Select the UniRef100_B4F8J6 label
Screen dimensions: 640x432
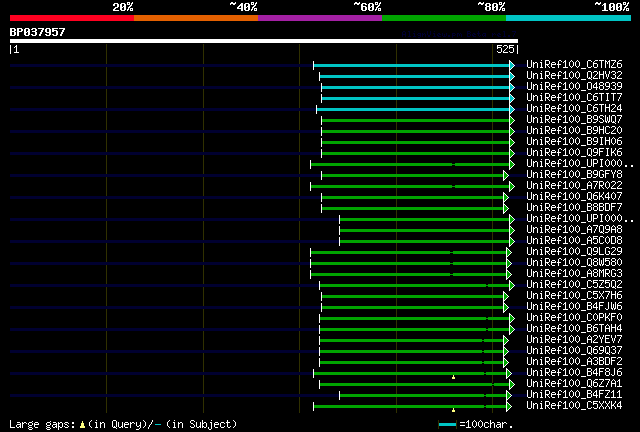(x=574, y=373)
